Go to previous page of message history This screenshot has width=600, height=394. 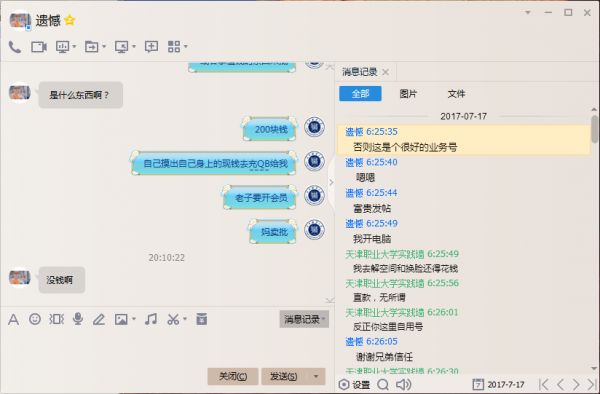point(560,384)
